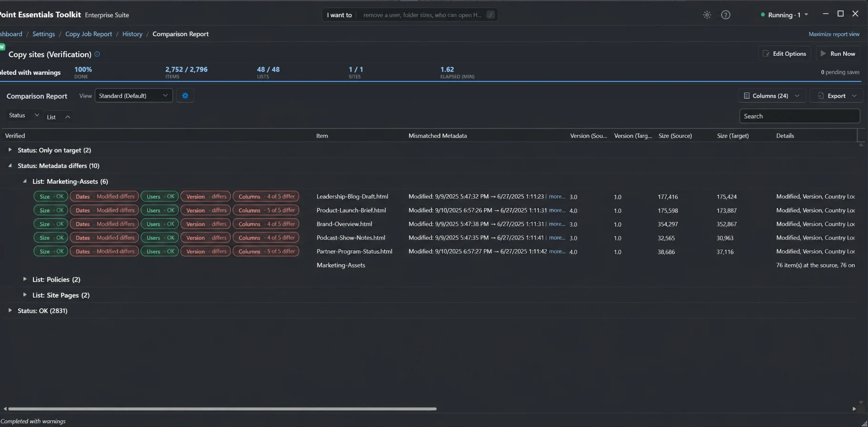Image resolution: width=868 pixels, height=427 pixels.
Task: Click more link in Partner-Program-Status.html row
Action: point(557,251)
